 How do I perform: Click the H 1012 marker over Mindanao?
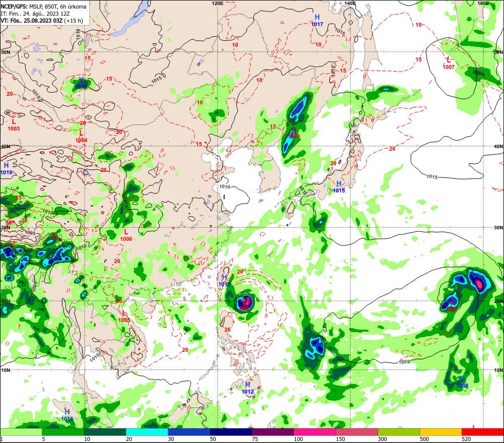[247, 388]
